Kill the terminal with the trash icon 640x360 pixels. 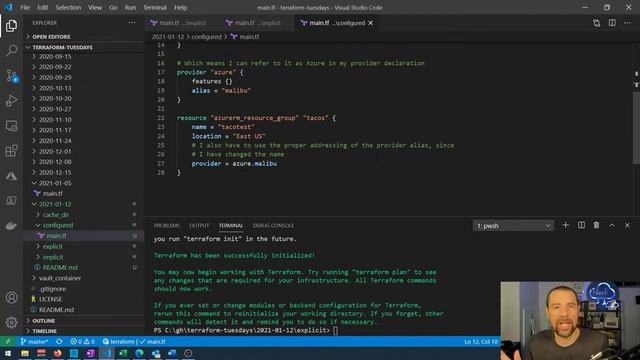tap(596, 225)
